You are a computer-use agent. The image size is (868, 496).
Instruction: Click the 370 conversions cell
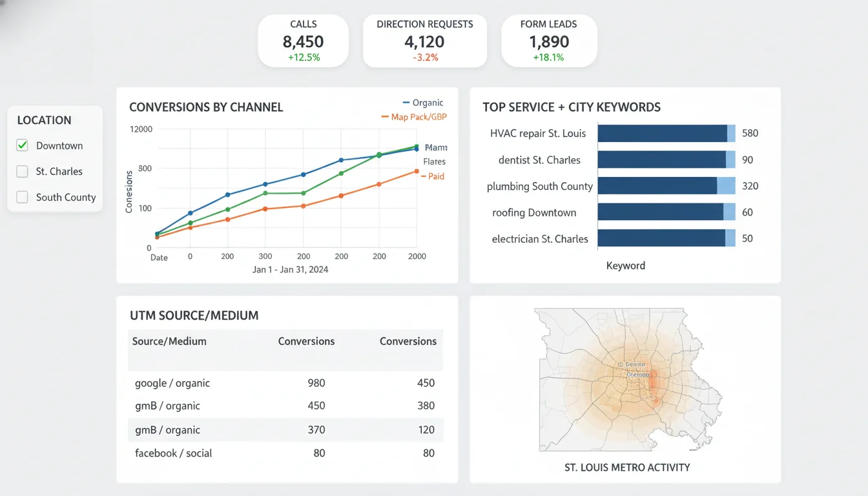(316, 429)
